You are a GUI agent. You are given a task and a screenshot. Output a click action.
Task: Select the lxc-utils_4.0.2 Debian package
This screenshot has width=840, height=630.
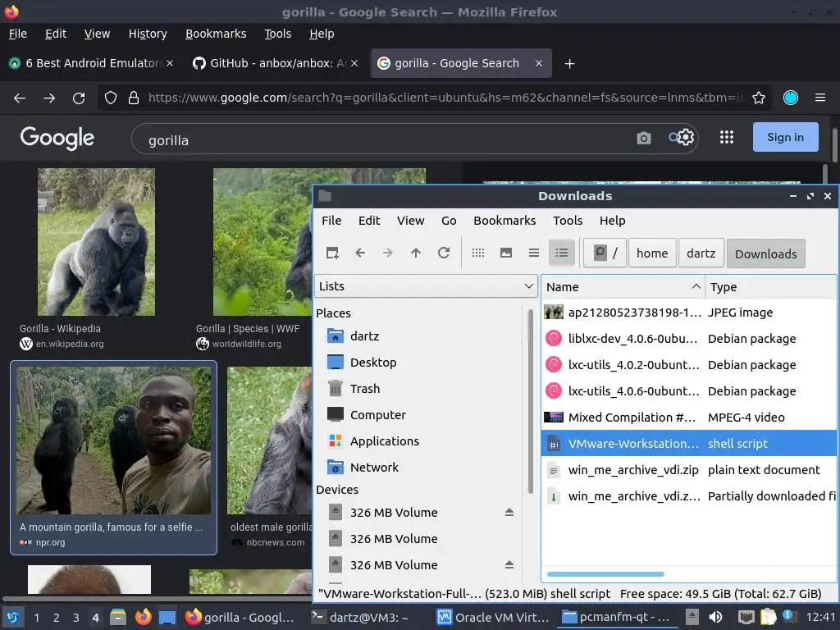click(x=688, y=365)
